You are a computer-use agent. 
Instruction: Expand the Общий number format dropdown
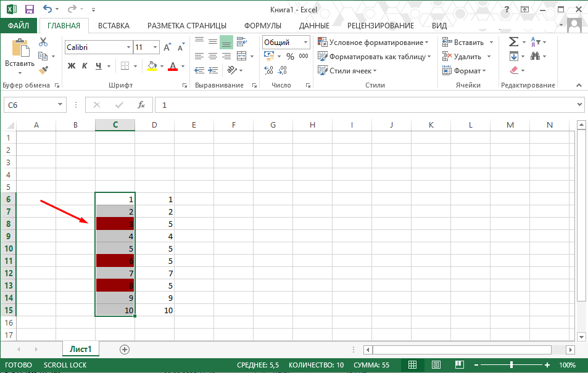[x=305, y=43]
